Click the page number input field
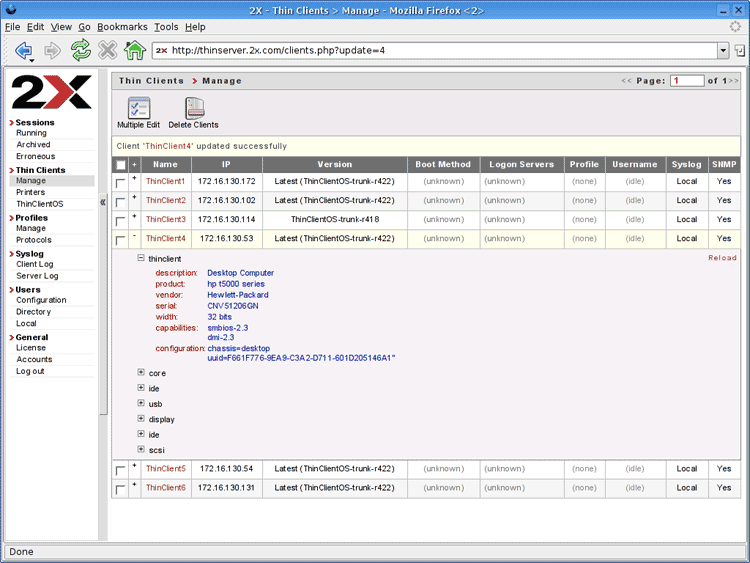The height and width of the screenshot is (563, 750). click(x=687, y=81)
